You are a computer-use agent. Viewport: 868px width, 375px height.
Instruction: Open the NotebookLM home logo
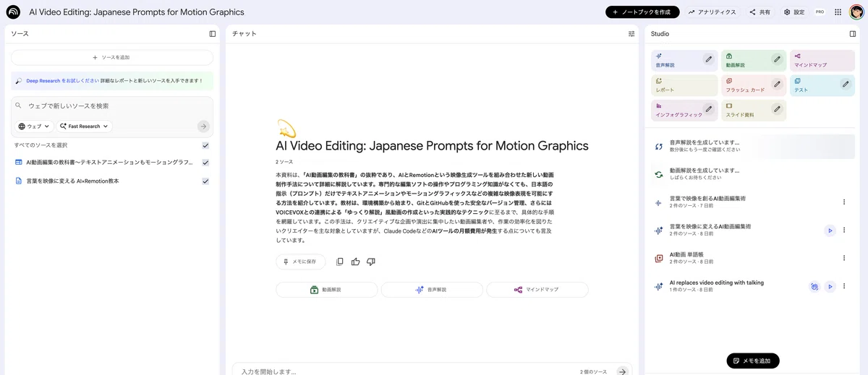click(x=13, y=12)
